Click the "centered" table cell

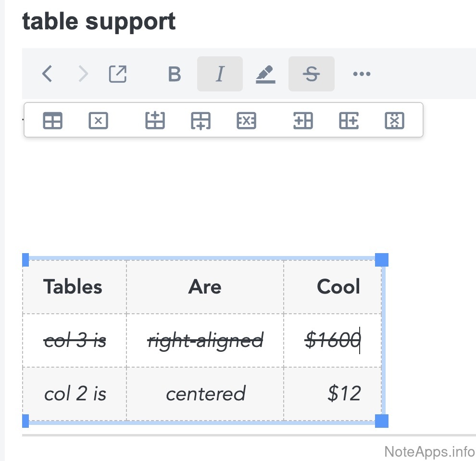pos(205,394)
